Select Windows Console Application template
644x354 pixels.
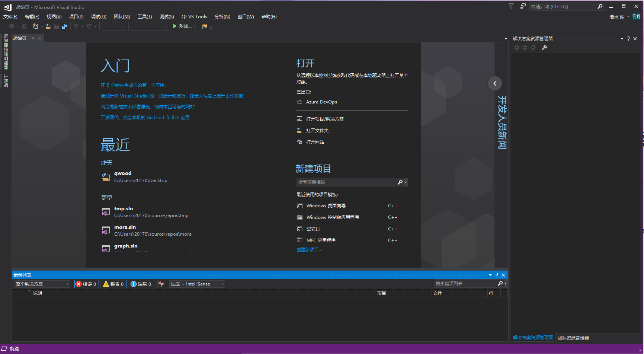(333, 217)
